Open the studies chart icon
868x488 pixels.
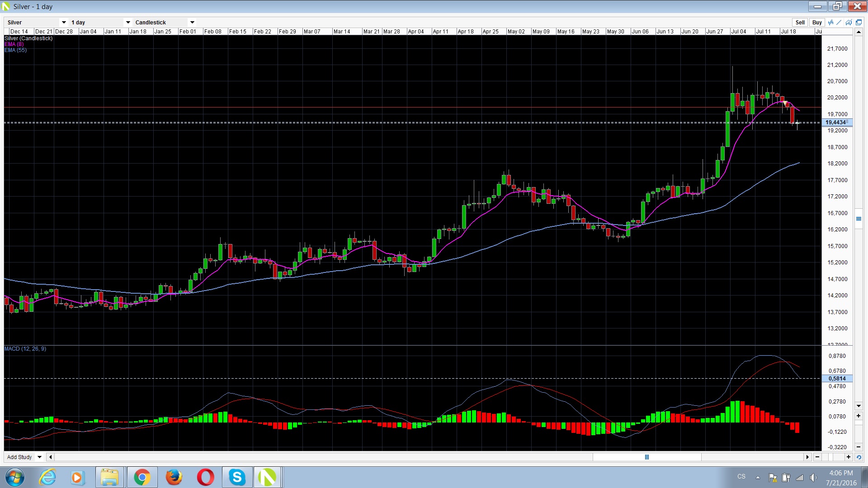pyautogui.click(x=849, y=22)
